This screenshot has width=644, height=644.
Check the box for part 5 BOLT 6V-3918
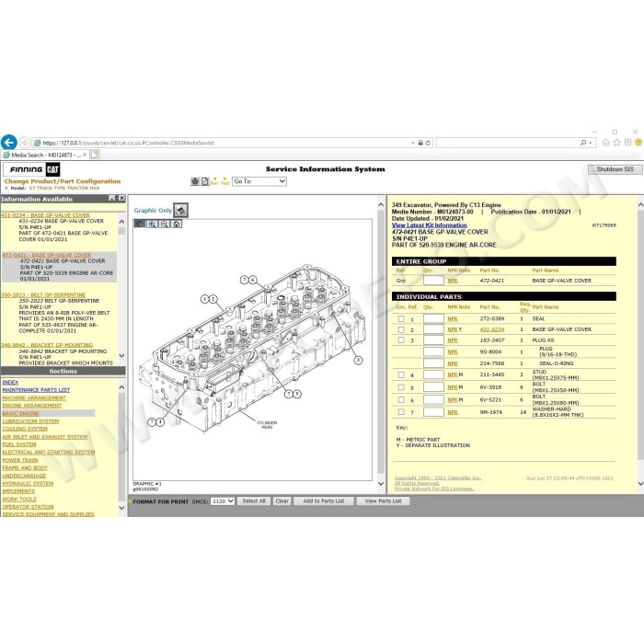point(401,387)
